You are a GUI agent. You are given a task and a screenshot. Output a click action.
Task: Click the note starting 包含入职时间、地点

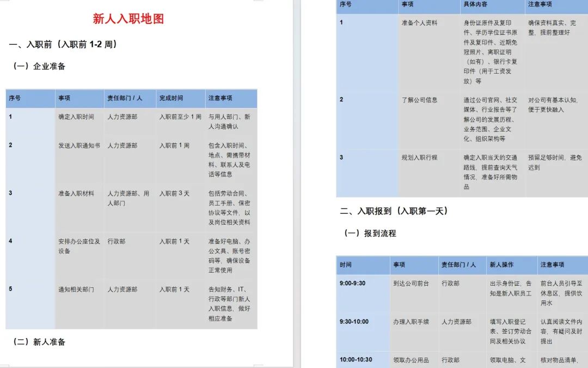(229, 160)
